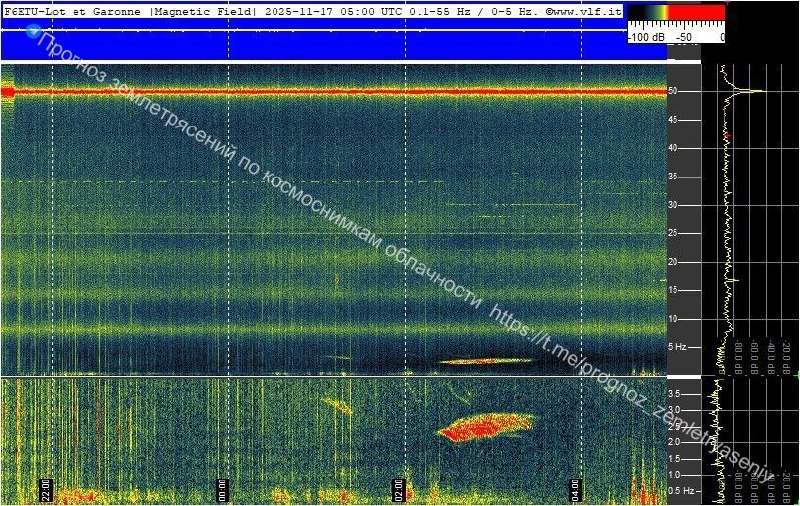
Task: Click the 00:00 time marker label
Action: point(222,490)
